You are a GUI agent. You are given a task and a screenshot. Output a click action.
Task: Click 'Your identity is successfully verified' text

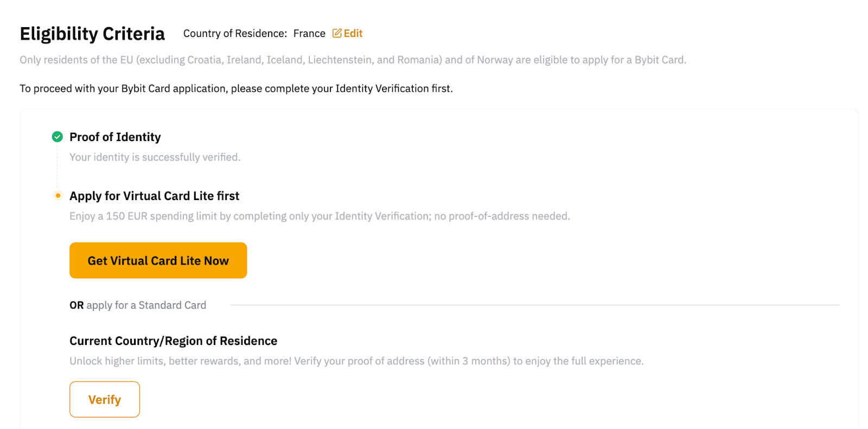point(155,157)
